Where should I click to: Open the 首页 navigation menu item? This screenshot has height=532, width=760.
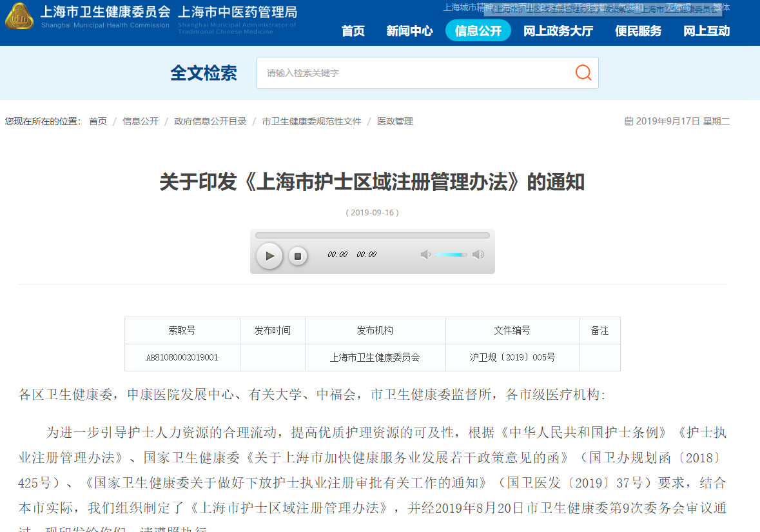click(353, 31)
